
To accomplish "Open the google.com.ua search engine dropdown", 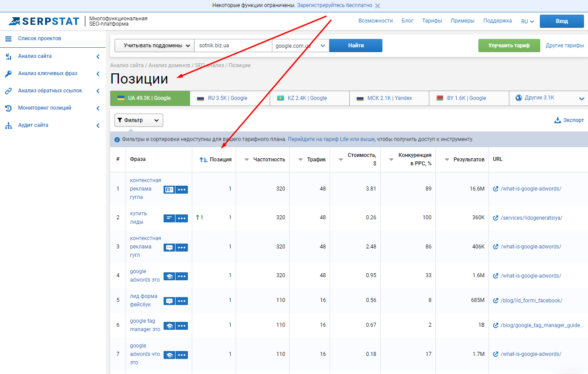I will (301, 46).
